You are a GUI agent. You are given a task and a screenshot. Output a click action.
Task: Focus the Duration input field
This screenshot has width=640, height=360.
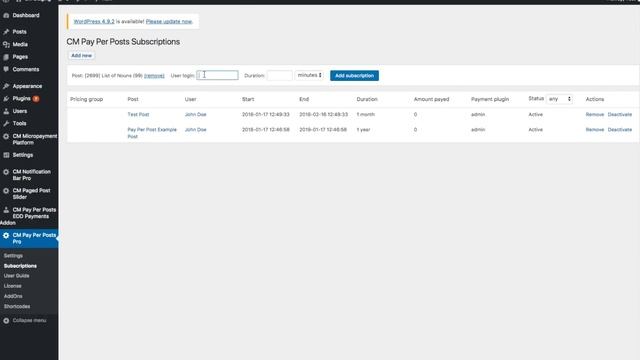pos(280,76)
